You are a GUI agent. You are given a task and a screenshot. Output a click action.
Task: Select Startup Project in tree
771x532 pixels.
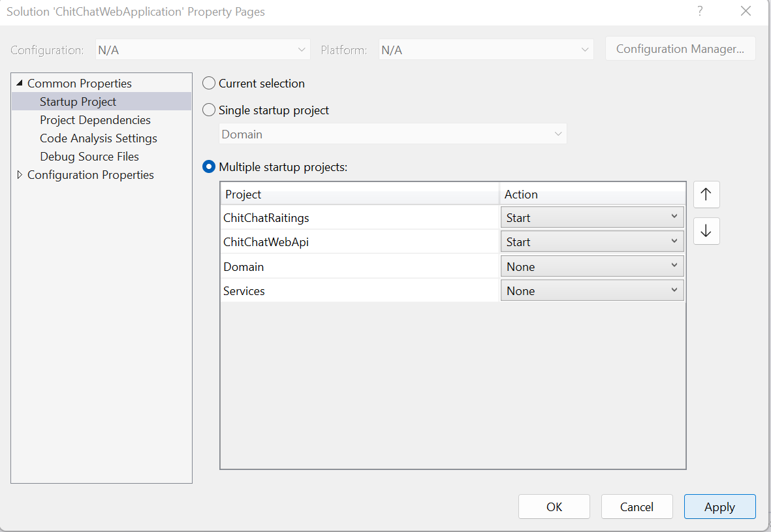pos(78,102)
